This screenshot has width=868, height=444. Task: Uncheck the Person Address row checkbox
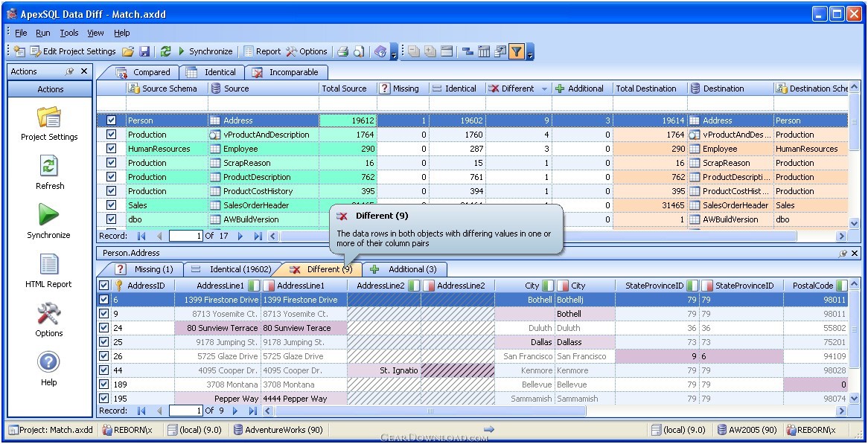[x=111, y=120]
